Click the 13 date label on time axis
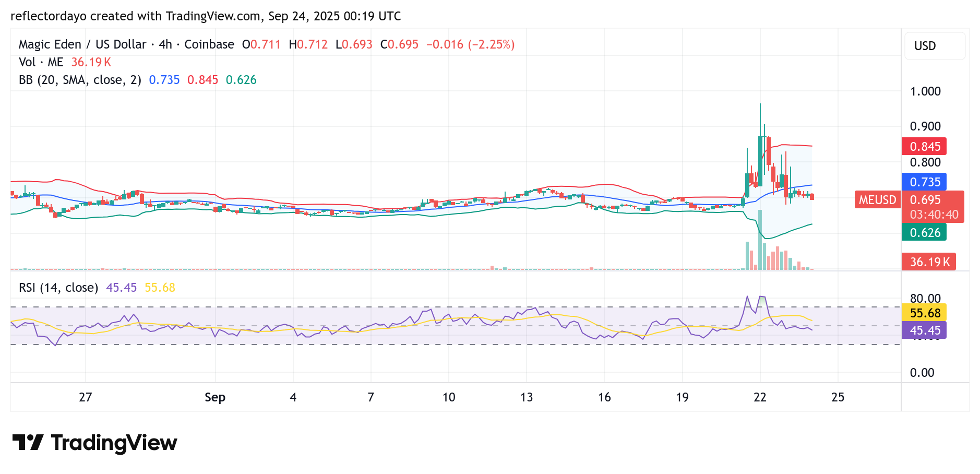 (527, 397)
